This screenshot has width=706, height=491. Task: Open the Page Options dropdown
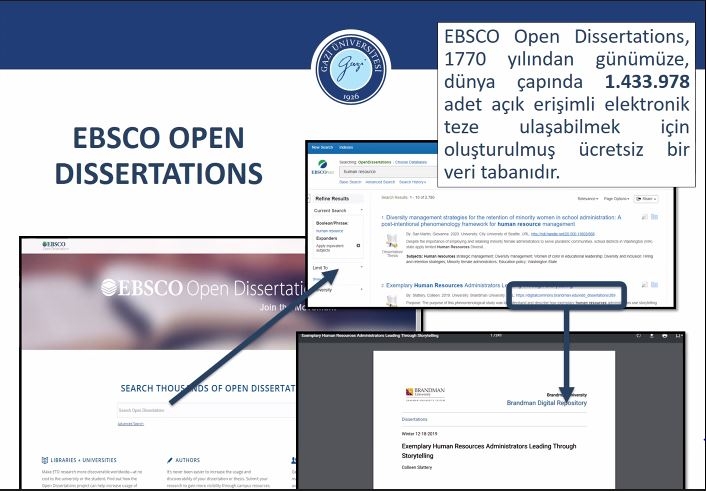point(616,199)
